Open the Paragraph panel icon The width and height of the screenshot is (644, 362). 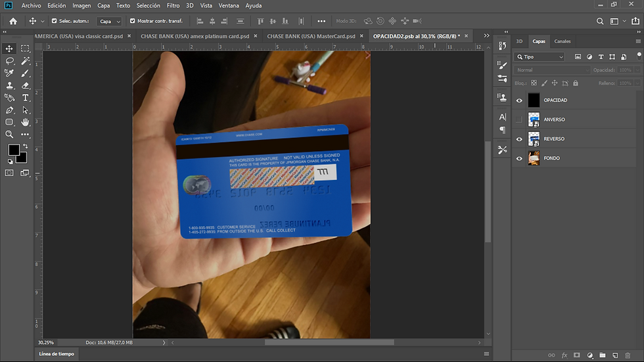click(502, 130)
